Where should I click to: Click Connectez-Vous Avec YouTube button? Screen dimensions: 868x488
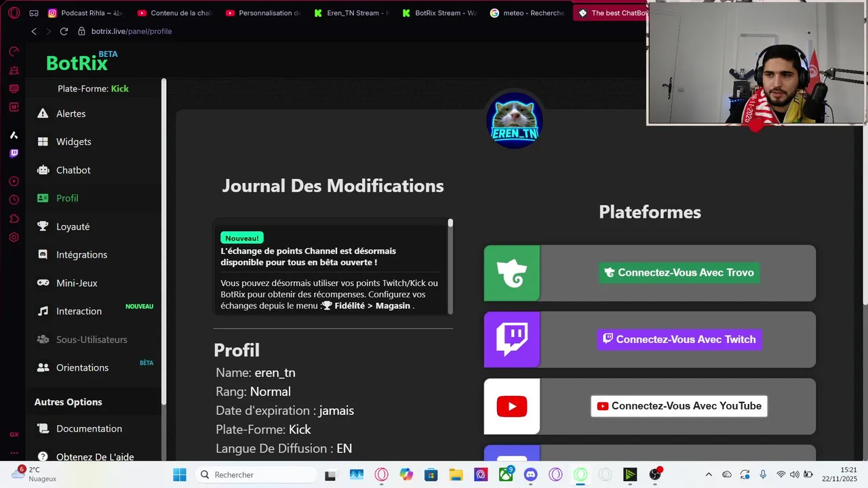click(679, 406)
